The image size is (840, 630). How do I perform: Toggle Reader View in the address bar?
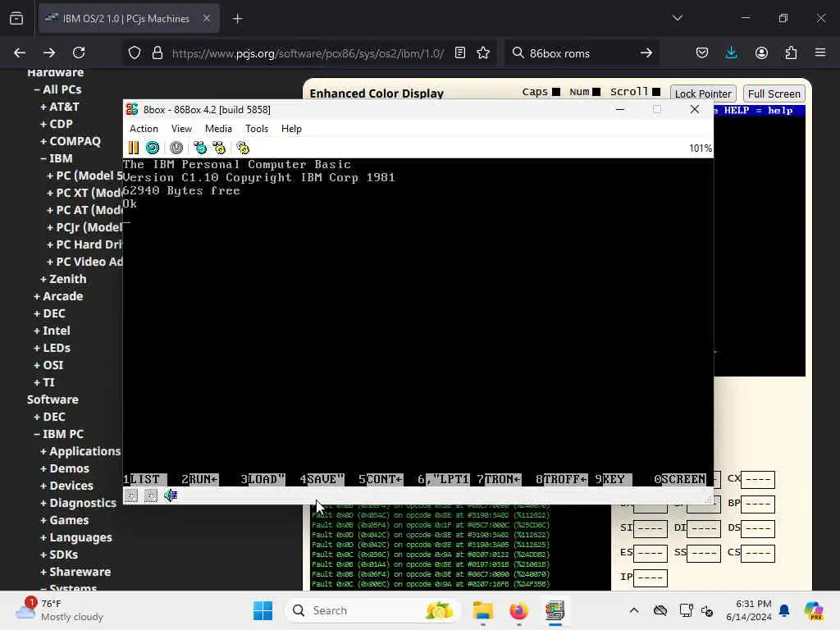(459, 53)
